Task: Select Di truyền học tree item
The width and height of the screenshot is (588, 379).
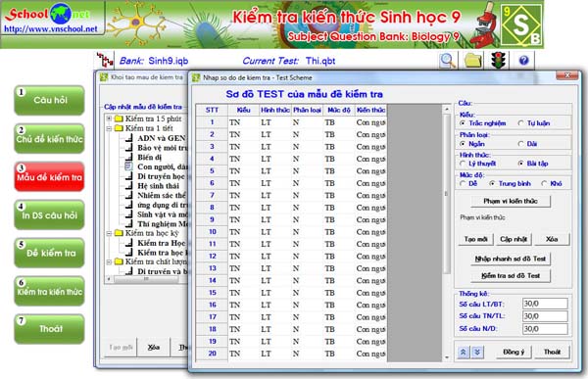Action: 161,176
